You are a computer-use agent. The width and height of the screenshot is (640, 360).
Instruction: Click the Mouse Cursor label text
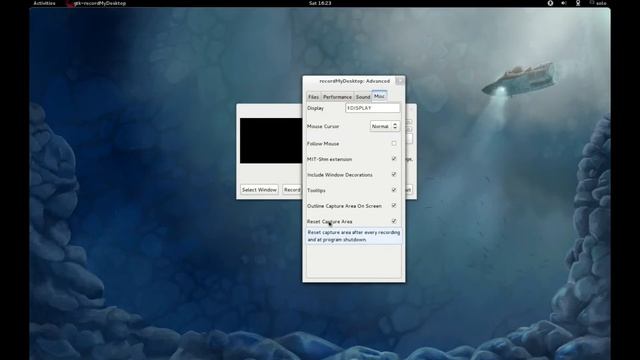tap(323, 127)
